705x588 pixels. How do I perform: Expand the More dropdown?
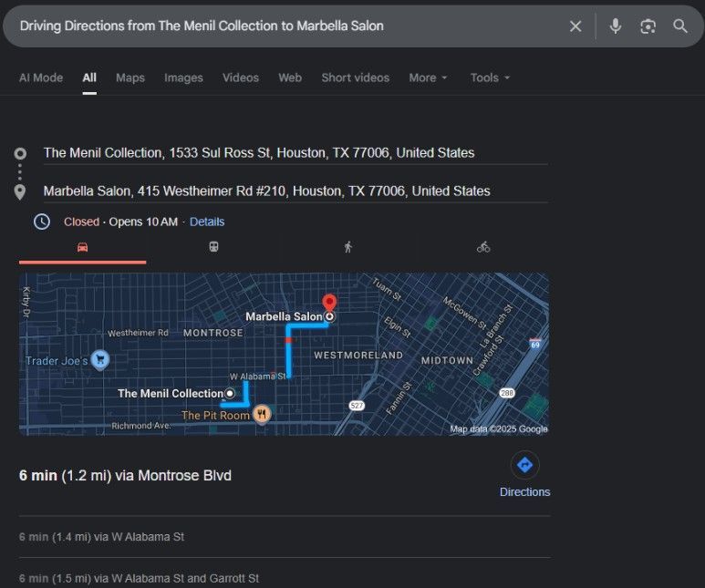tap(428, 77)
